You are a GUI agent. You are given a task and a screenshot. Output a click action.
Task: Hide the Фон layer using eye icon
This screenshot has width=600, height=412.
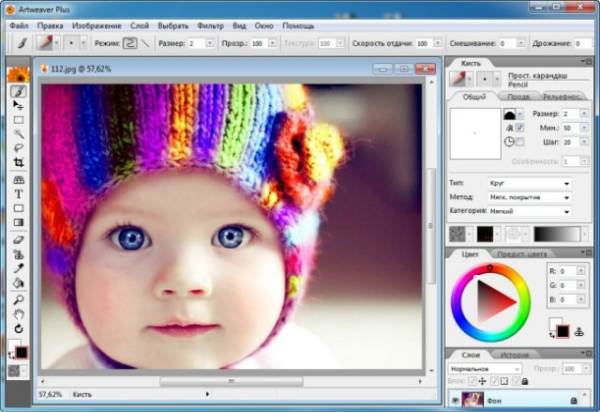click(453, 399)
